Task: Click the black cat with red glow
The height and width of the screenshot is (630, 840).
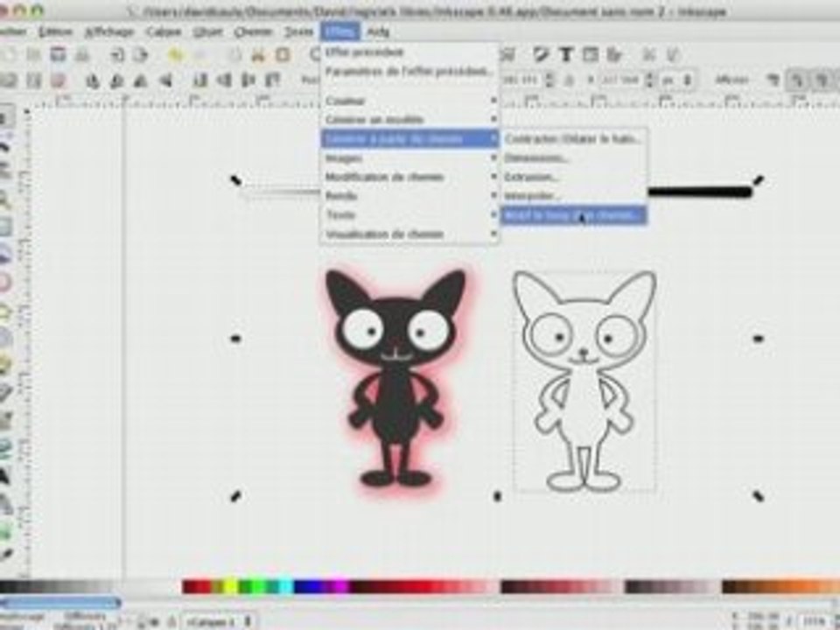Action: pos(395,379)
